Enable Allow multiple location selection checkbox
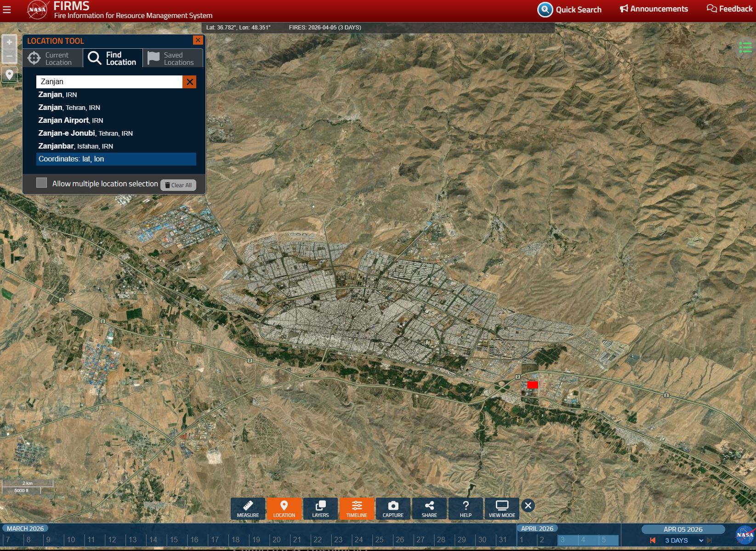The image size is (756, 551). point(42,183)
